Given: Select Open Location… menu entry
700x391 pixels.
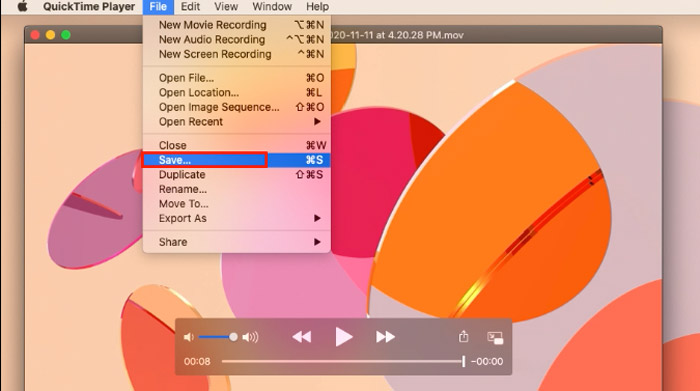Looking at the screenshot, I should pyautogui.click(x=237, y=93).
